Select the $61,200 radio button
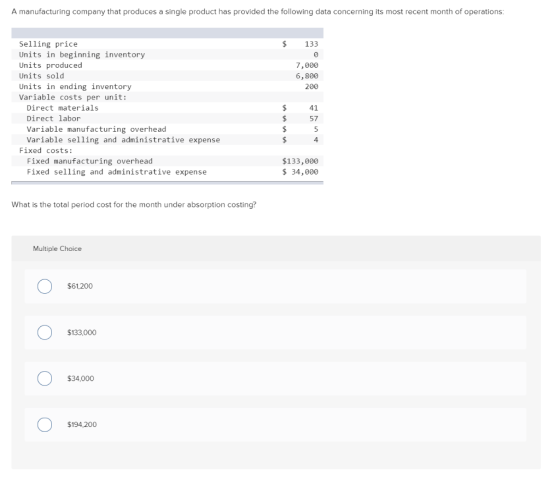560x485 pixels. (x=44, y=286)
